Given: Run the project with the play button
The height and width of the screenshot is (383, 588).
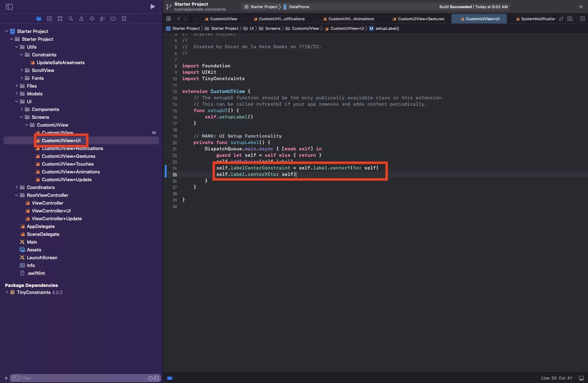Looking at the screenshot, I should click(152, 7).
